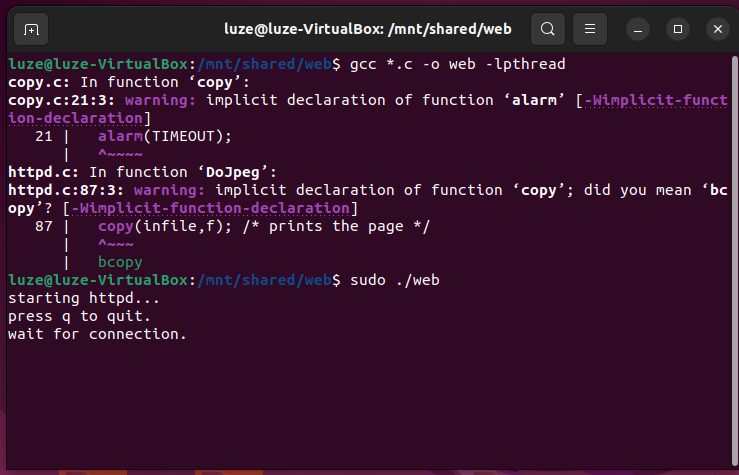The width and height of the screenshot is (739, 475).
Task: Maximize the terminal window
Action: (x=677, y=29)
